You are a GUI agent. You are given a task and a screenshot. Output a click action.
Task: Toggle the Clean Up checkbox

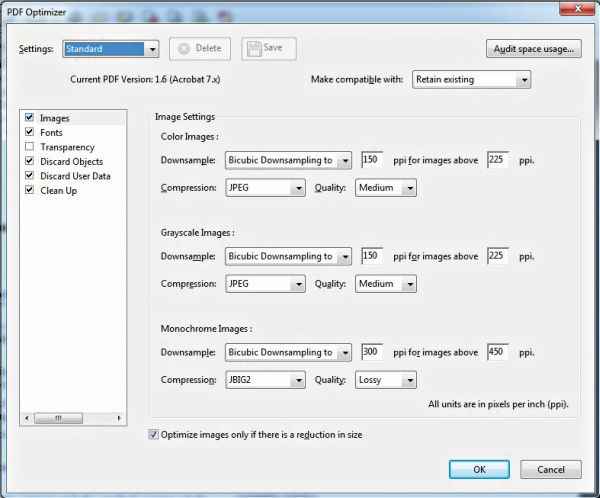[x=29, y=190]
